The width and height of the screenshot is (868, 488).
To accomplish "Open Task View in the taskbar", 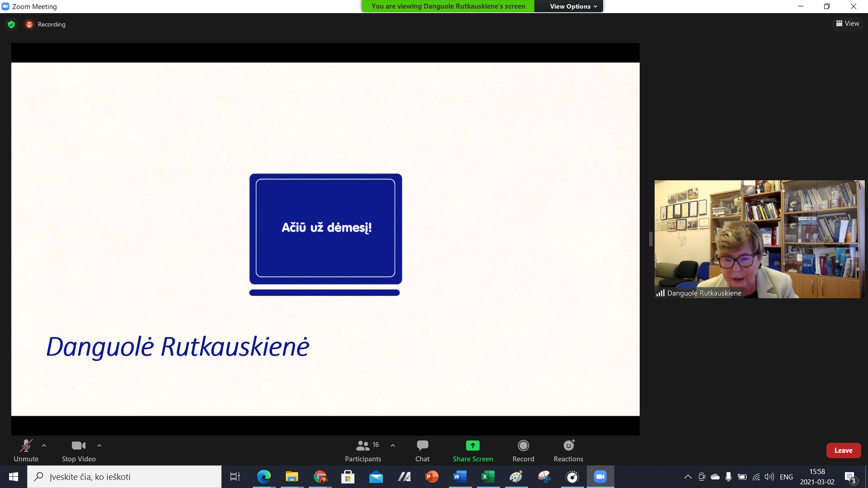I will (235, 477).
